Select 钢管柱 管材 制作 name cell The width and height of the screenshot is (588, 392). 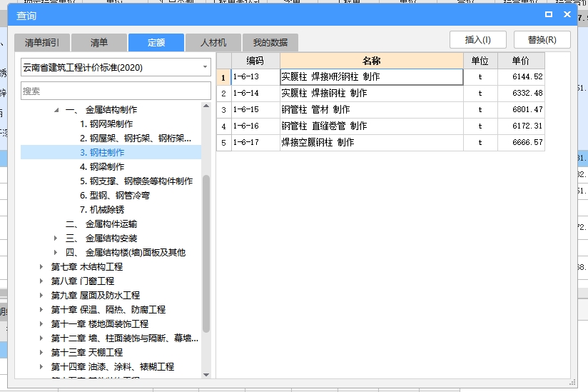(372, 110)
